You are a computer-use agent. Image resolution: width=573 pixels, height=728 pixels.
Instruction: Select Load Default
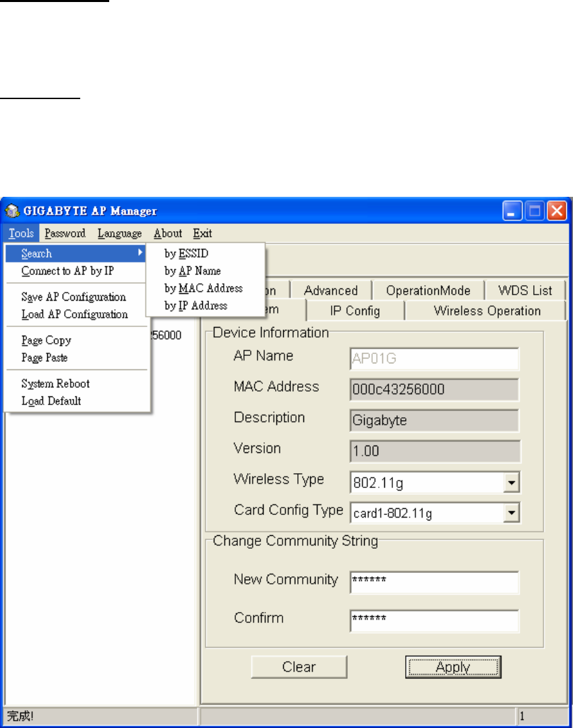51,400
